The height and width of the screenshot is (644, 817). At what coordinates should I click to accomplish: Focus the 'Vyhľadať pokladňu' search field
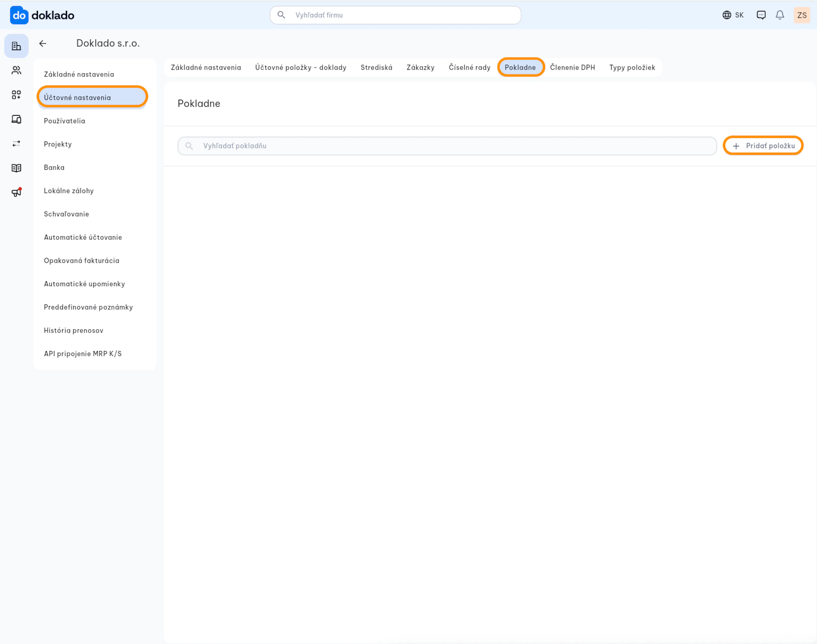(x=447, y=146)
